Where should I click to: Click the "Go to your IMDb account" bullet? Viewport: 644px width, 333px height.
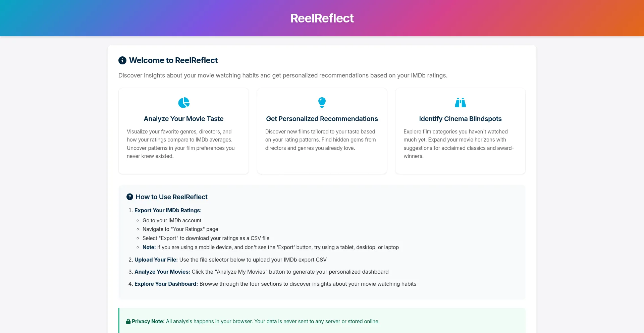pyautogui.click(x=172, y=220)
